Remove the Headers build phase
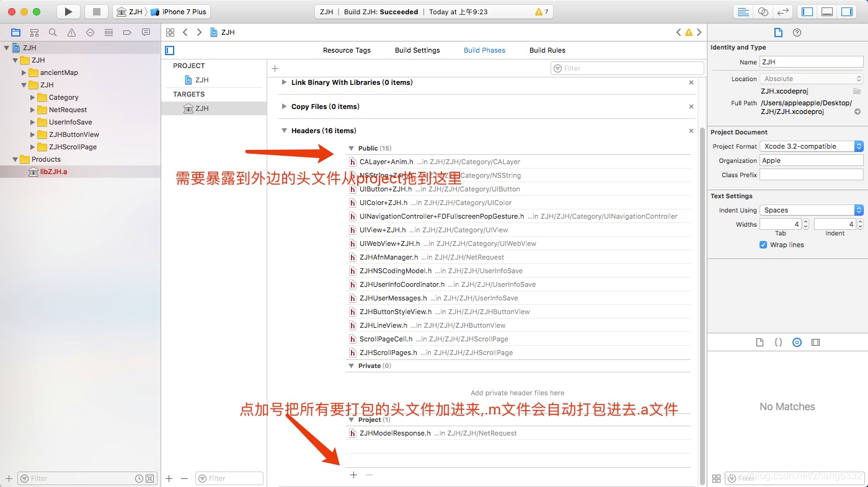Viewport: 868px width, 487px height. tap(691, 131)
